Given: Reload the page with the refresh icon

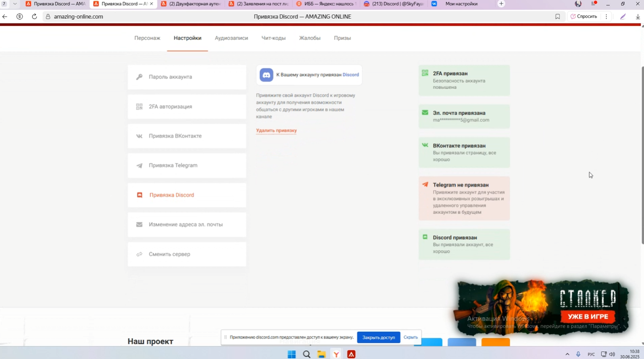Looking at the screenshot, I should click(x=34, y=16).
